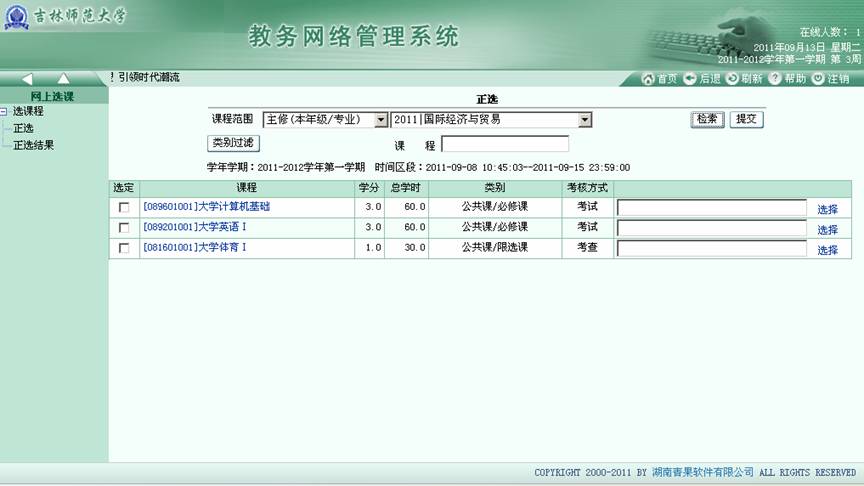Collapse the 选课程 tree node
Image resolution: width=864 pixels, height=486 pixels.
point(5,112)
